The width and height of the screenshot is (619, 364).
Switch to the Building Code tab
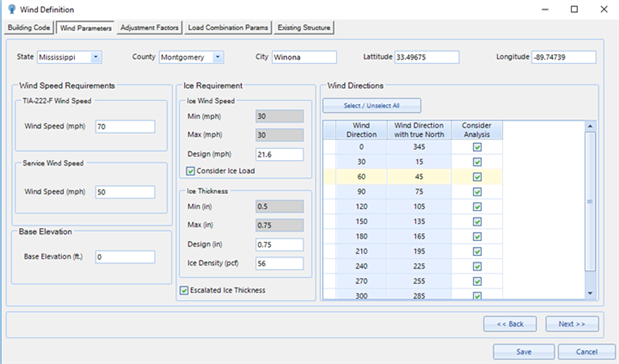(x=29, y=28)
